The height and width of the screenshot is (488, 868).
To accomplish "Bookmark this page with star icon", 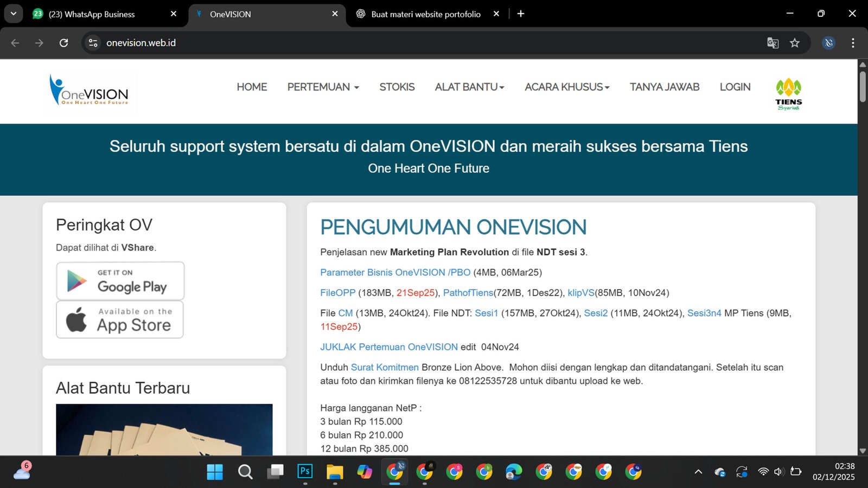I will click(x=795, y=43).
